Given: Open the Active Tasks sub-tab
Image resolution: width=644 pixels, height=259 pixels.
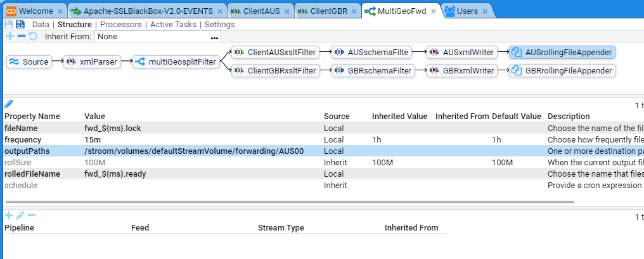Looking at the screenshot, I should tap(174, 24).
